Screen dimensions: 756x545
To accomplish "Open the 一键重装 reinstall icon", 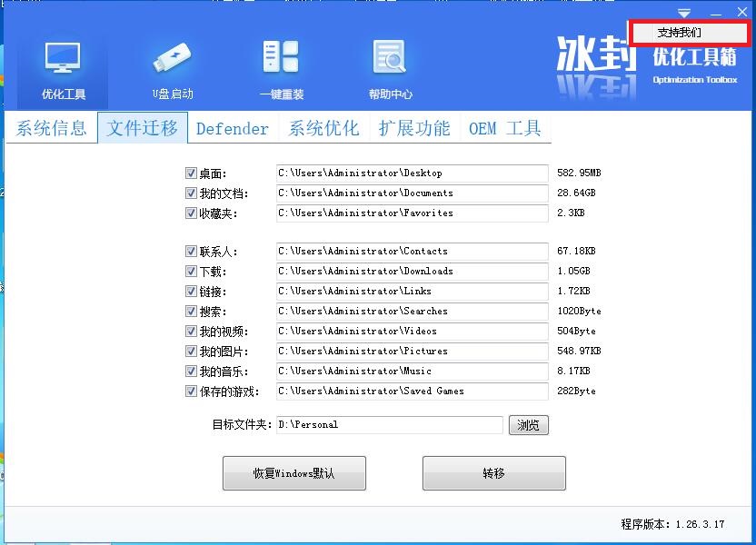I will tap(281, 60).
